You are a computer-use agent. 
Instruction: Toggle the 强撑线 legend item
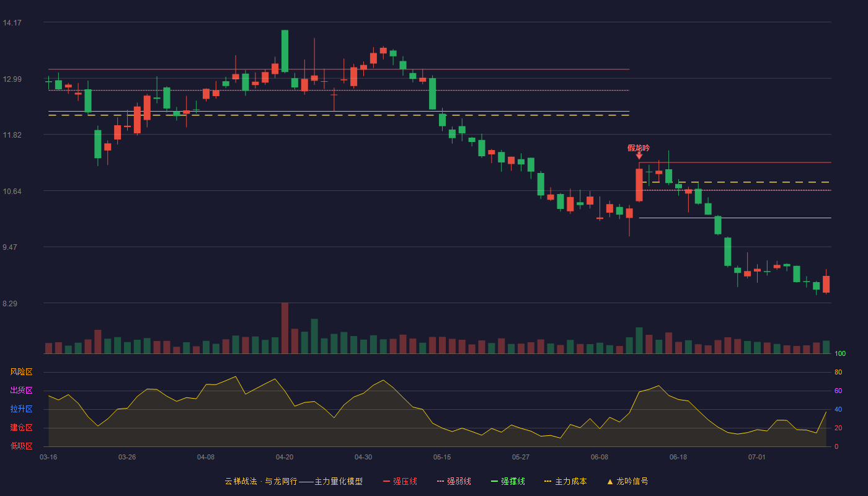click(508, 481)
